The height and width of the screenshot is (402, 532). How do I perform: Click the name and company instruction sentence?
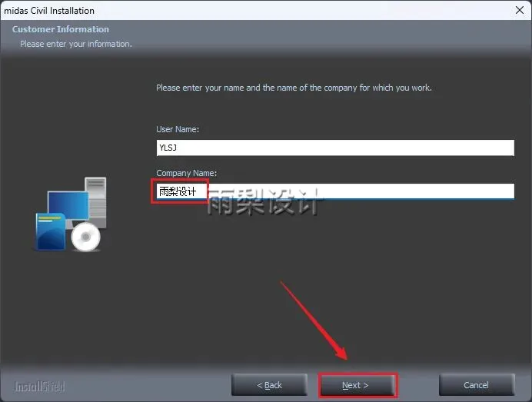(x=294, y=88)
